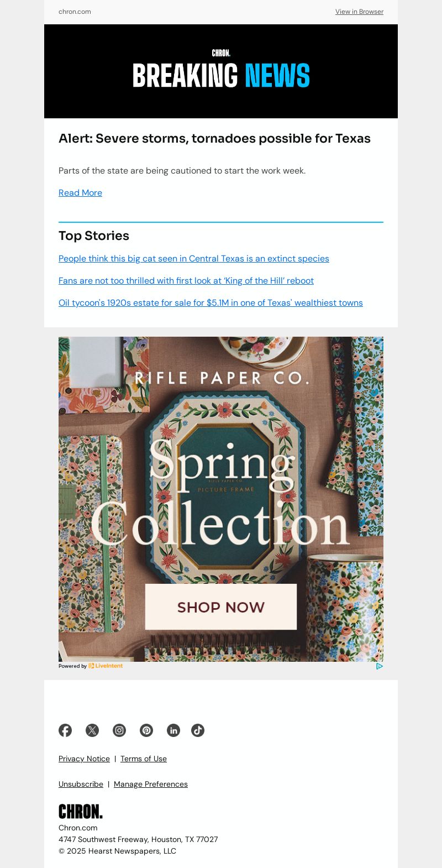Open the Pinterest social icon
The width and height of the screenshot is (442, 868).
click(x=146, y=730)
